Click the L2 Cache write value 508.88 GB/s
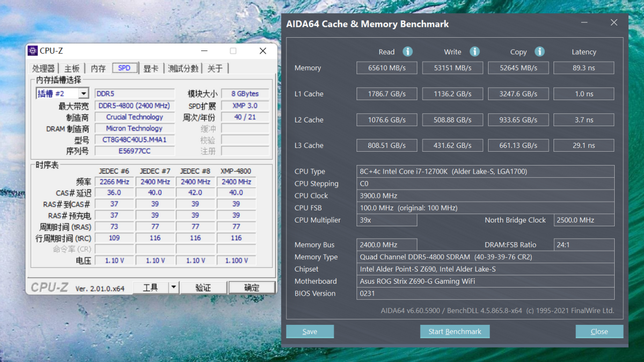The image size is (644, 362). click(x=452, y=119)
